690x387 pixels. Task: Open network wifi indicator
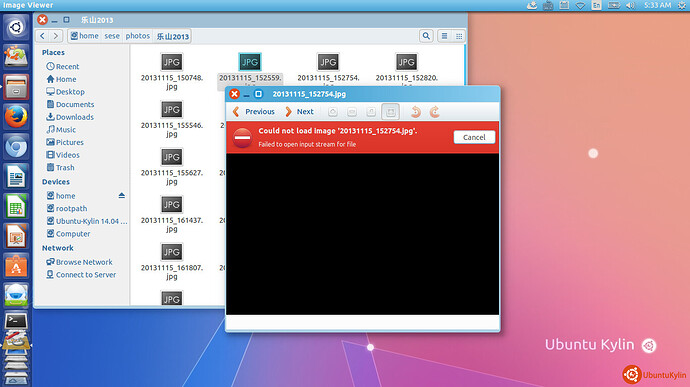pos(580,5)
